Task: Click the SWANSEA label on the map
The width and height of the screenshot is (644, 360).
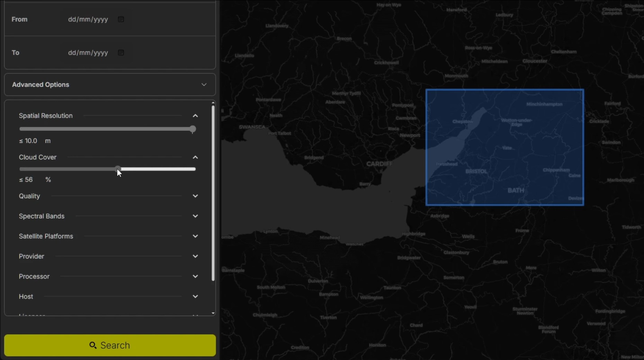Action: (x=252, y=127)
